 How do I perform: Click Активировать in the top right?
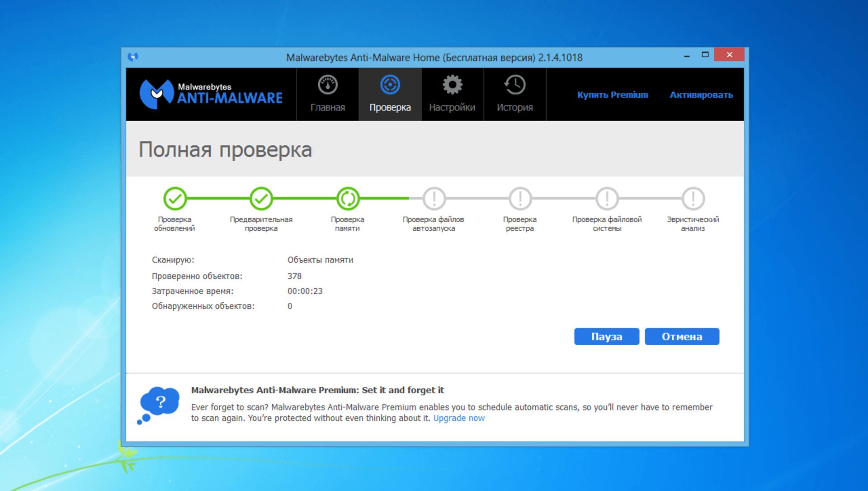701,95
